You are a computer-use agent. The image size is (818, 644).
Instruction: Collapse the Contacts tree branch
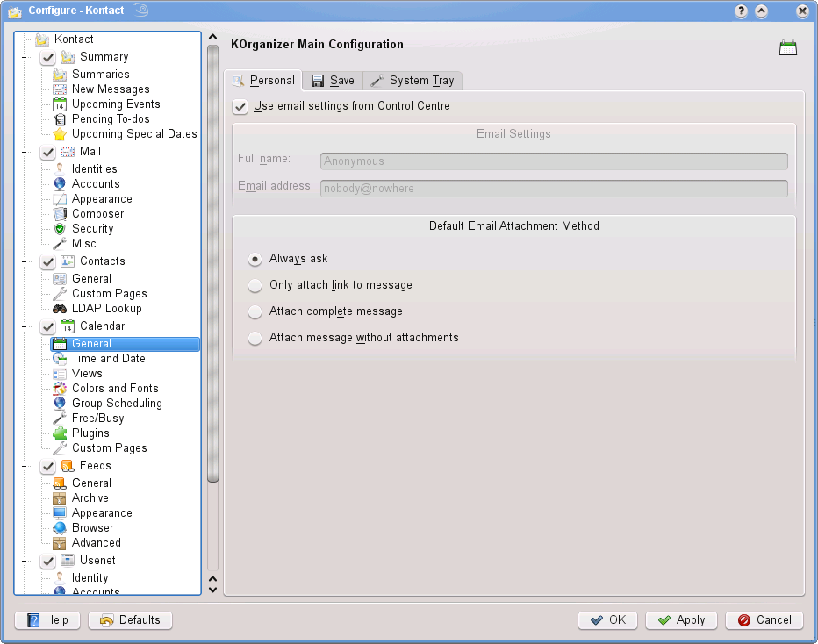click(x=24, y=261)
